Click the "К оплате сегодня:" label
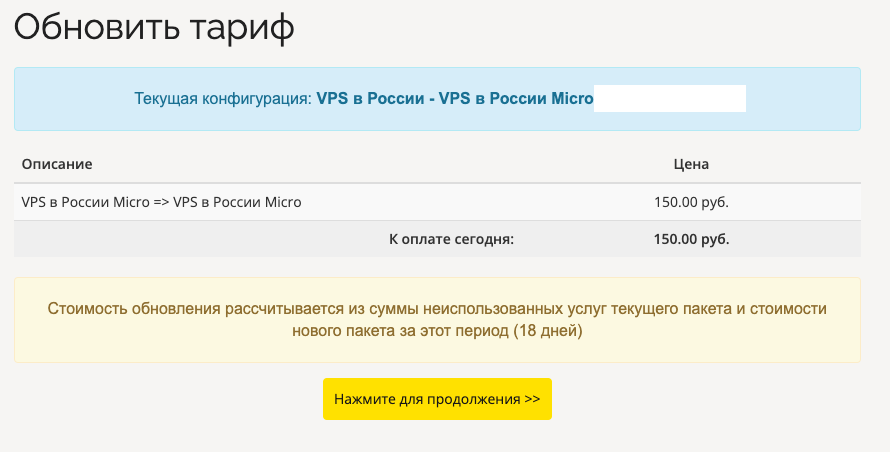 pos(451,239)
